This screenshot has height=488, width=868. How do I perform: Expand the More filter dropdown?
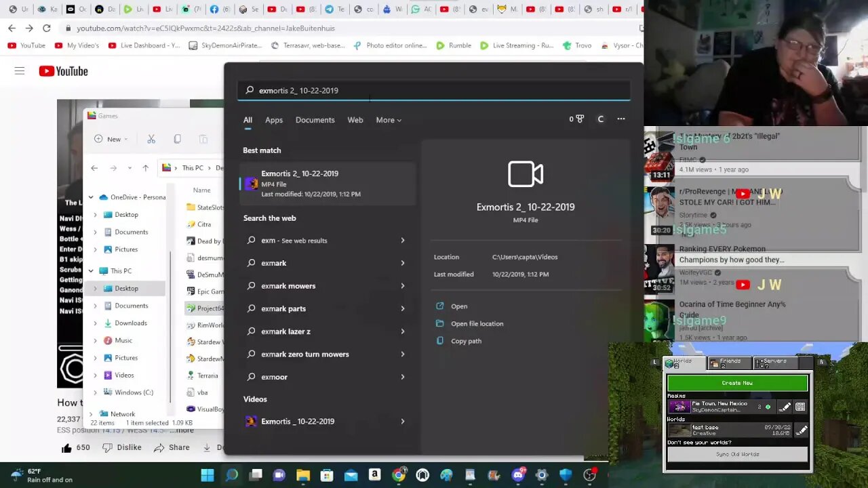[389, 120]
